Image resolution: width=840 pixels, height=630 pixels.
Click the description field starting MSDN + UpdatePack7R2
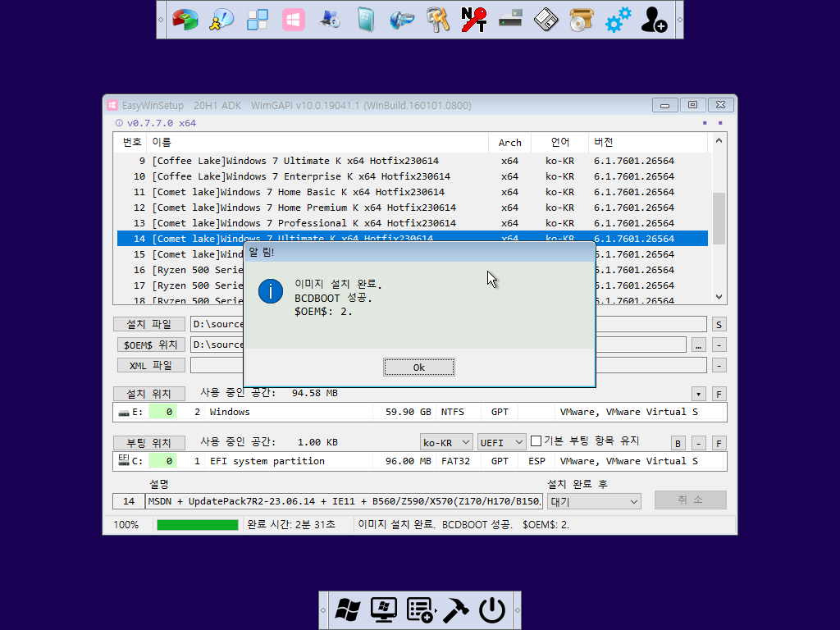344,501
